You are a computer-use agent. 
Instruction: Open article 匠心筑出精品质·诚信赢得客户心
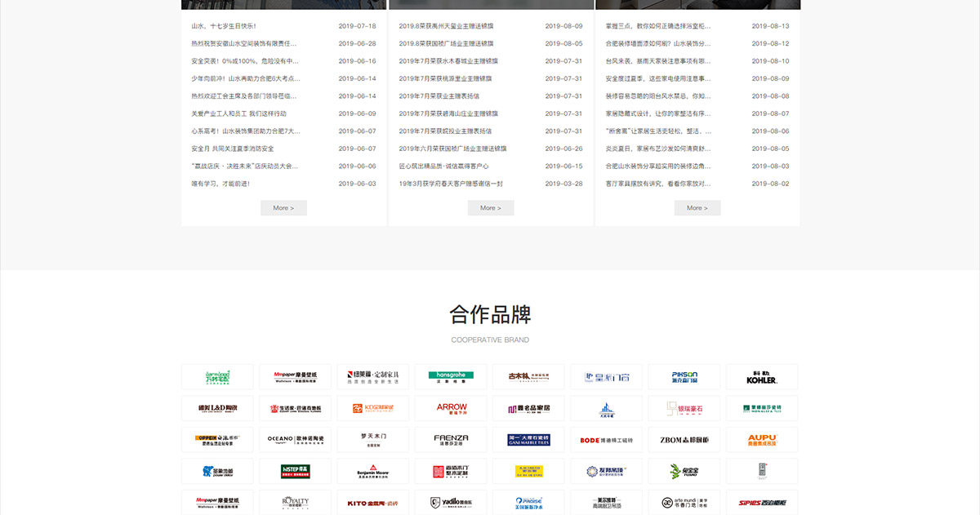pos(443,166)
